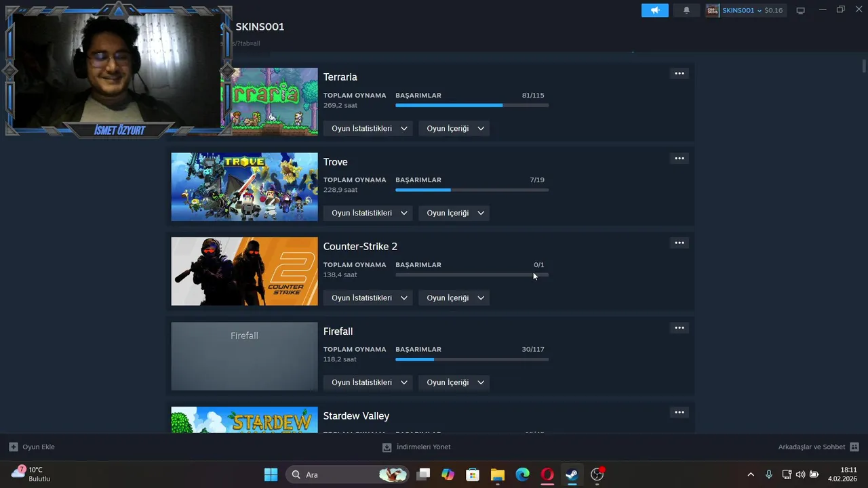Open Microsoft Edge from the taskbar

tap(522, 474)
